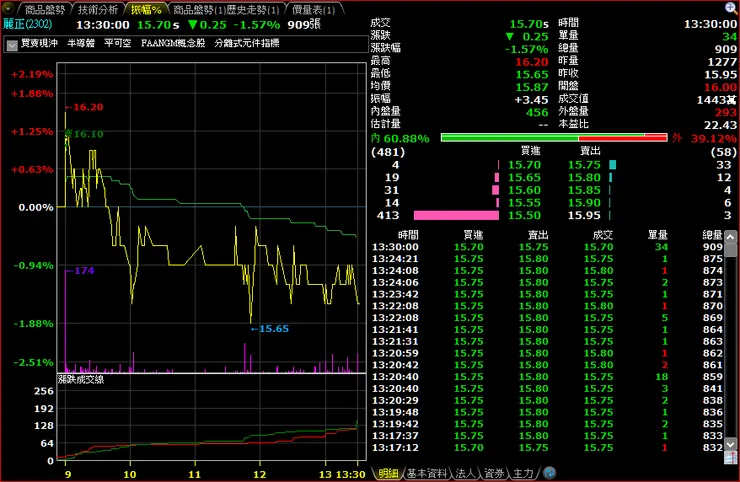The height and width of the screenshot is (482, 740).
Task: Open the 法人 bottom tab
Action: (465, 473)
